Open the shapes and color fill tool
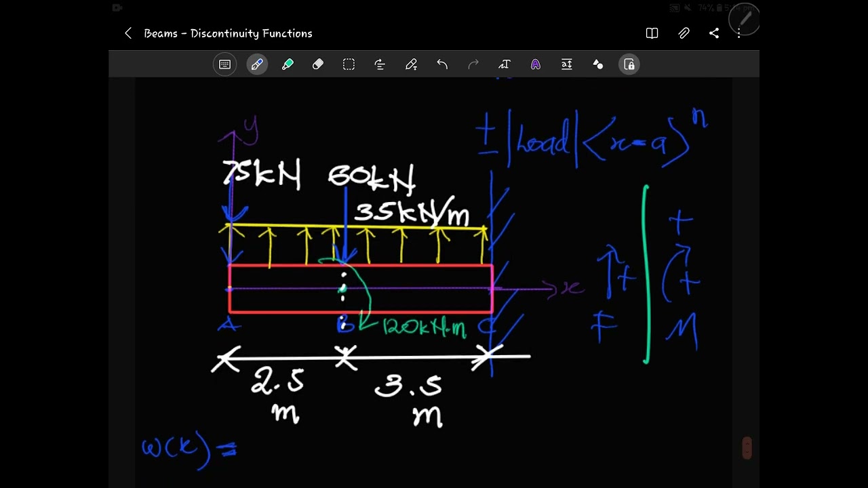 click(x=597, y=64)
